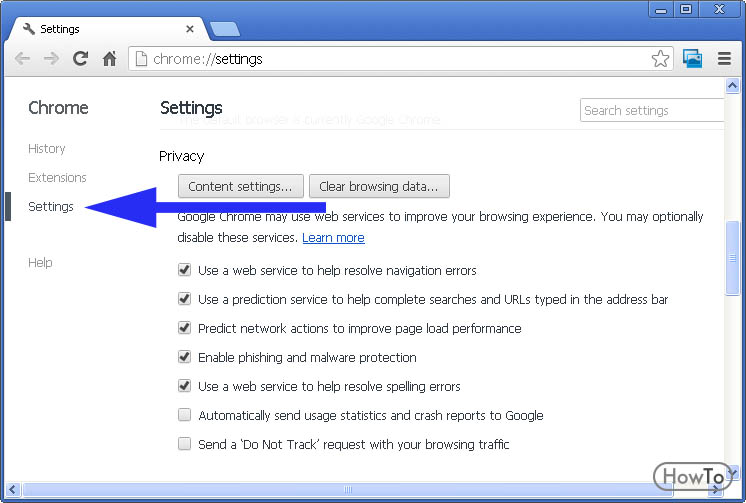This screenshot has width=746, height=503.
Task: Enable sending usage statistics and crash reports
Action: pos(185,415)
